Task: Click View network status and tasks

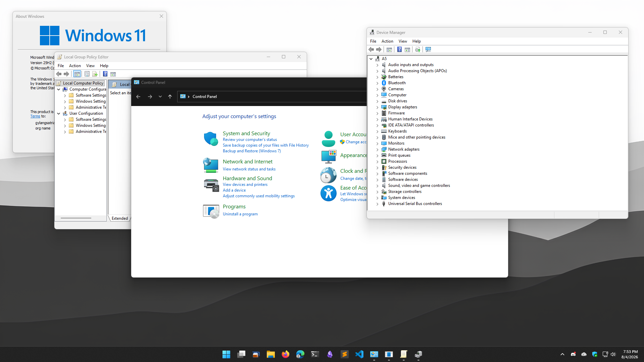Action: (x=249, y=169)
